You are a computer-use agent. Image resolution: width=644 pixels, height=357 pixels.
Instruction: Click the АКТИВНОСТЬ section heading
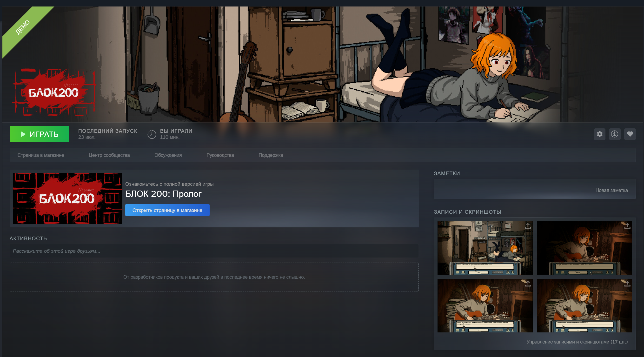coord(28,238)
